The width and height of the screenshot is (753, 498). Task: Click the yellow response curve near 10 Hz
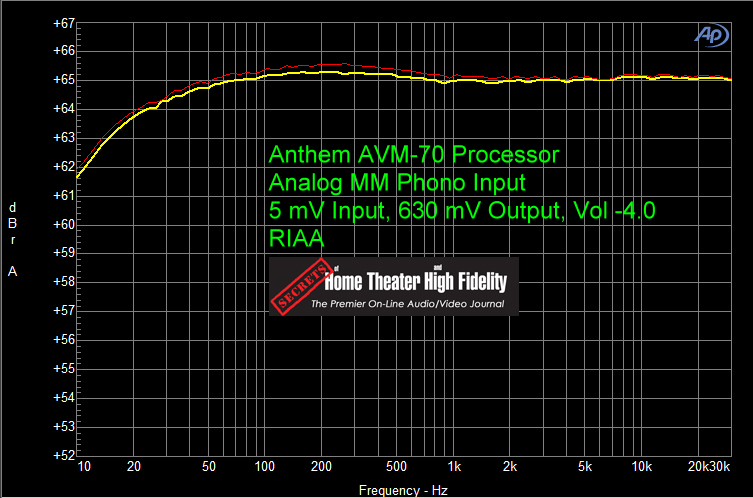click(81, 174)
